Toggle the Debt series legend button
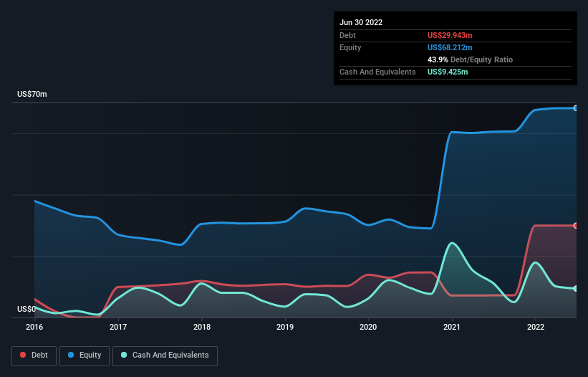 point(34,355)
